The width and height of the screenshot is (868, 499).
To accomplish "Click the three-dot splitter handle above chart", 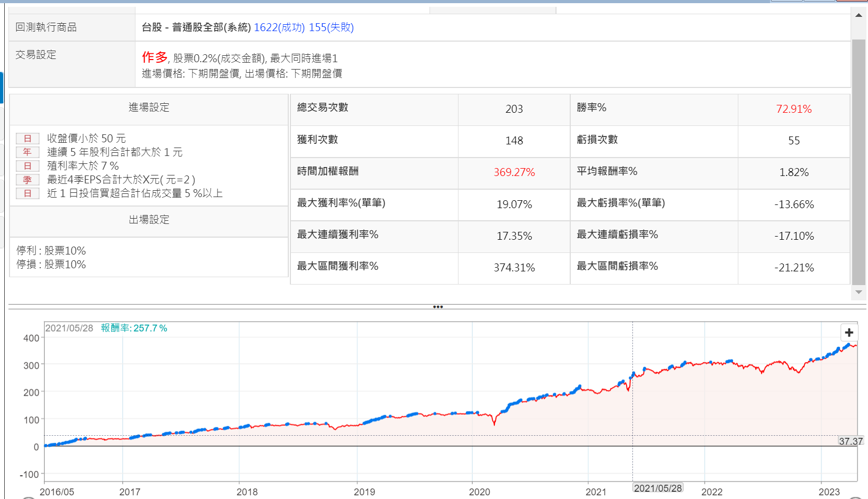I will point(437,307).
